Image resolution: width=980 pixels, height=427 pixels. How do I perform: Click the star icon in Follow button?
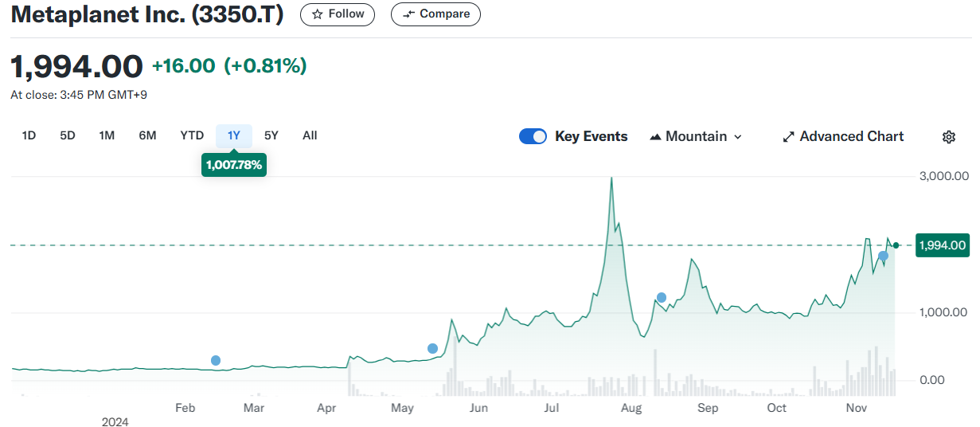pyautogui.click(x=317, y=14)
